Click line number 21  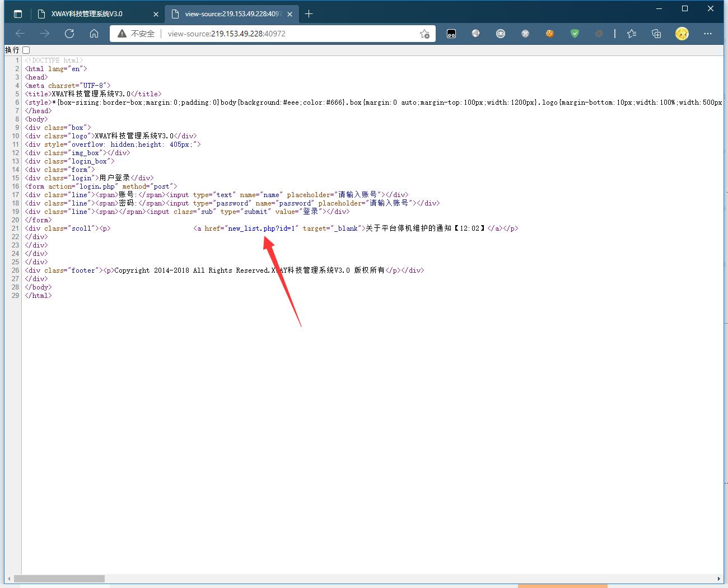click(x=15, y=228)
